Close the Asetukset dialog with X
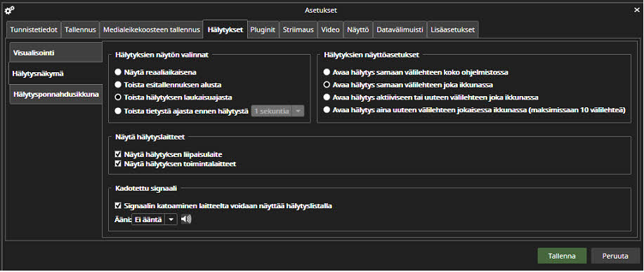 coord(636,11)
